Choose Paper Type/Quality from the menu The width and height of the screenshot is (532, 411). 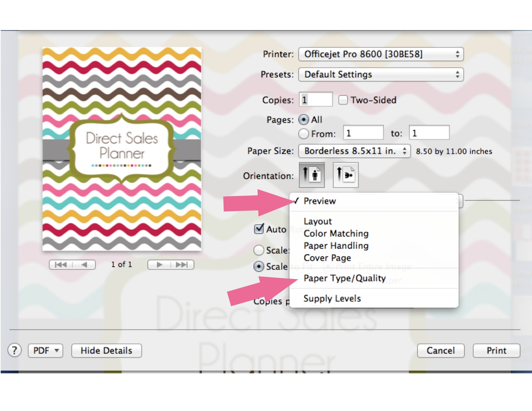[x=344, y=278]
